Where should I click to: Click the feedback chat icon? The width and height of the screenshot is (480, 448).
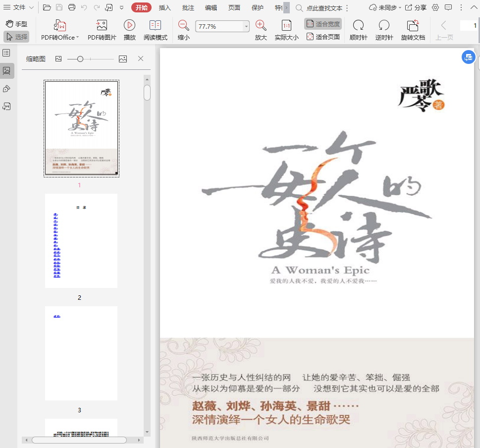point(448,7)
